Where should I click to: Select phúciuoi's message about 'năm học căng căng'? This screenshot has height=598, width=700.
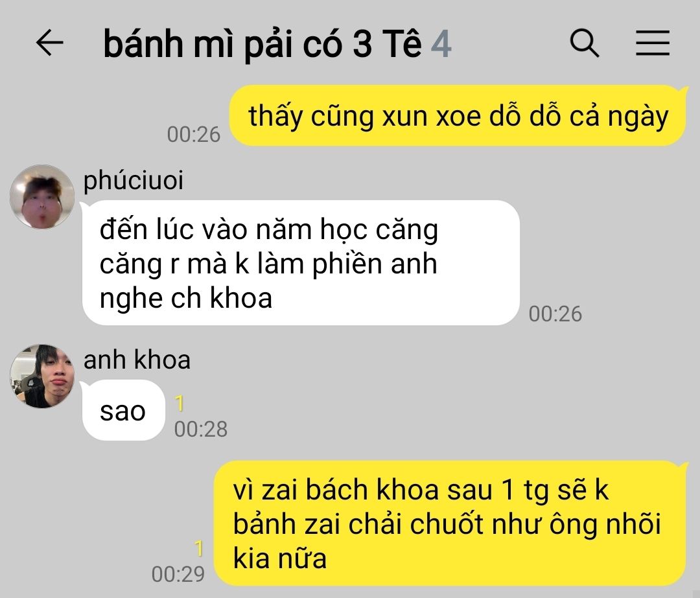point(301,263)
